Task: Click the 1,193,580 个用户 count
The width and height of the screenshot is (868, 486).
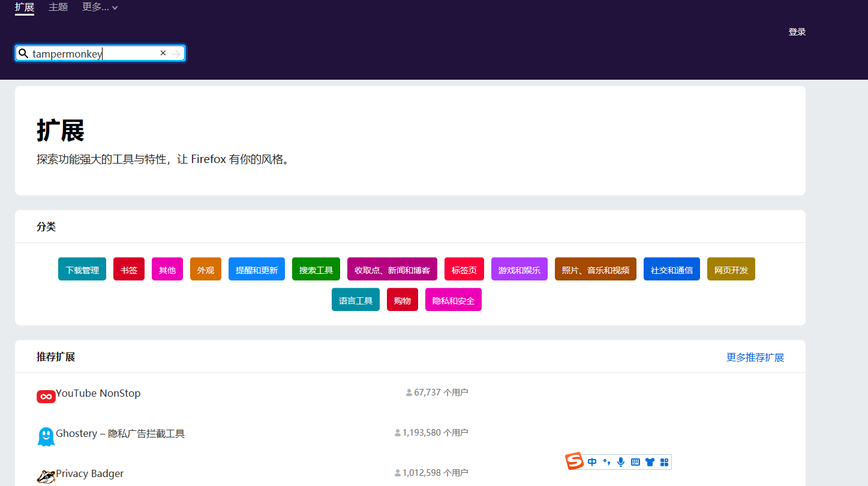Action: click(x=431, y=433)
